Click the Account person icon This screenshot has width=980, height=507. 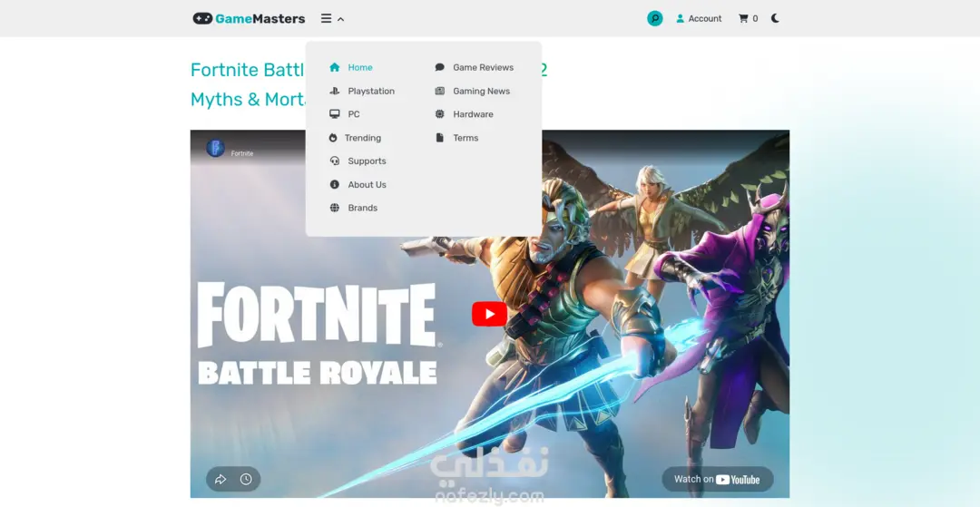click(x=680, y=19)
